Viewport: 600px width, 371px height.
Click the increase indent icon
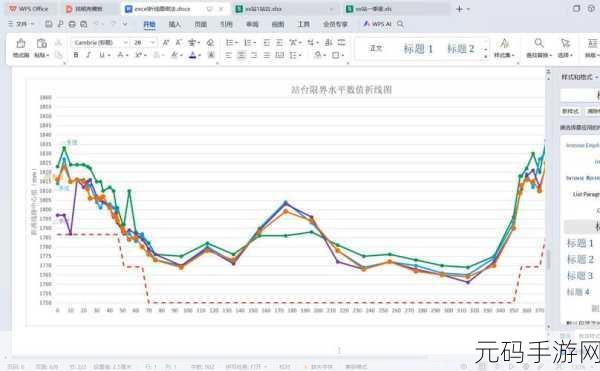[280, 42]
